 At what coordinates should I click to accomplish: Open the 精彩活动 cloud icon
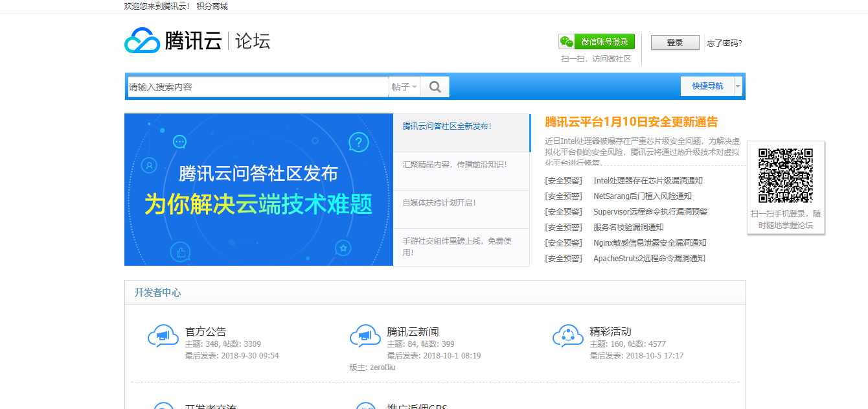(567, 336)
